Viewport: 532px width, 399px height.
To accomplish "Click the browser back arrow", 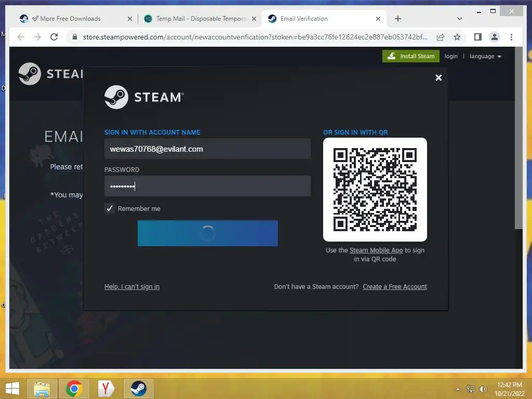I will (x=21, y=37).
